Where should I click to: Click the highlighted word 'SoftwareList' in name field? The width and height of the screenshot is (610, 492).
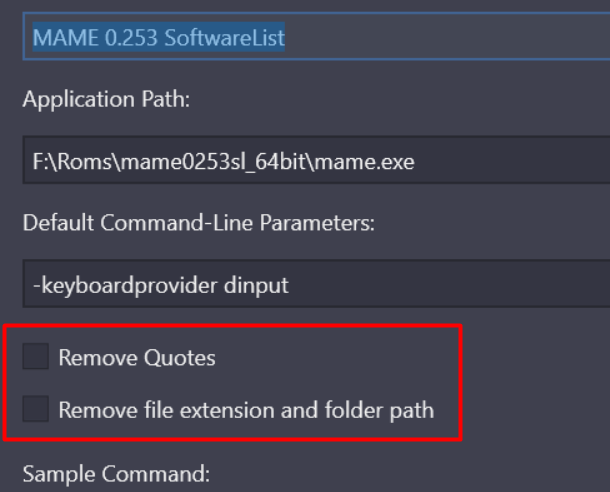[224, 37]
